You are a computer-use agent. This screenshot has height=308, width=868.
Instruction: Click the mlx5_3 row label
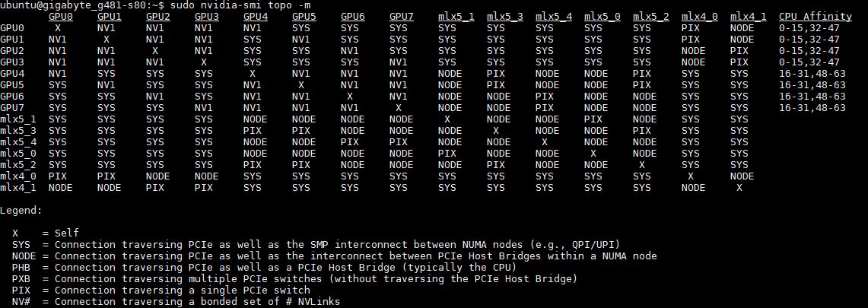pyautogui.click(x=18, y=130)
